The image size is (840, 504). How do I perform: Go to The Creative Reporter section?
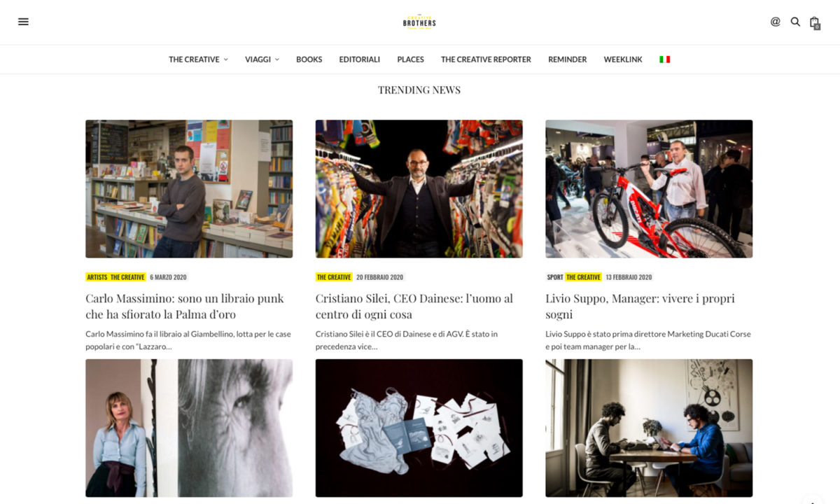click(x=486, y=59)
